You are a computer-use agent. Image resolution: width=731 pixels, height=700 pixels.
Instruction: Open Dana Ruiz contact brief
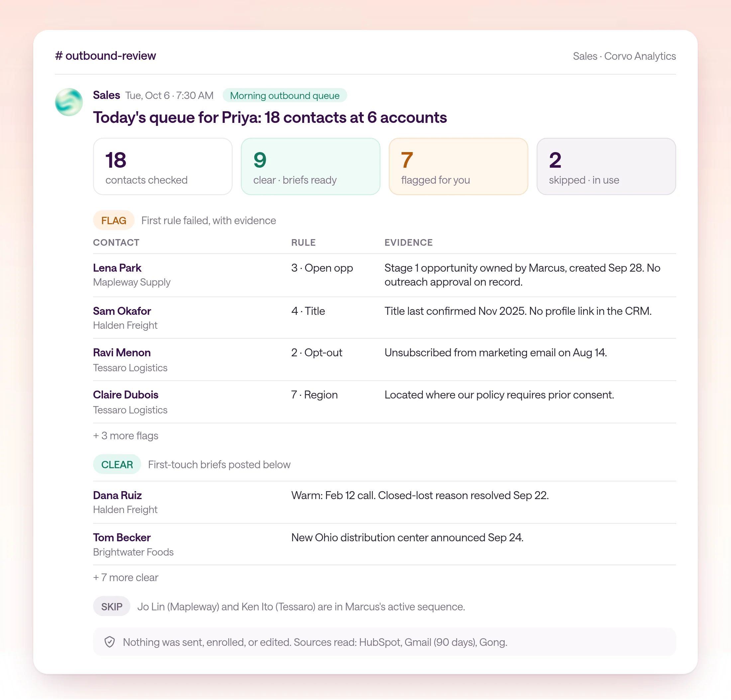point(118,495)
